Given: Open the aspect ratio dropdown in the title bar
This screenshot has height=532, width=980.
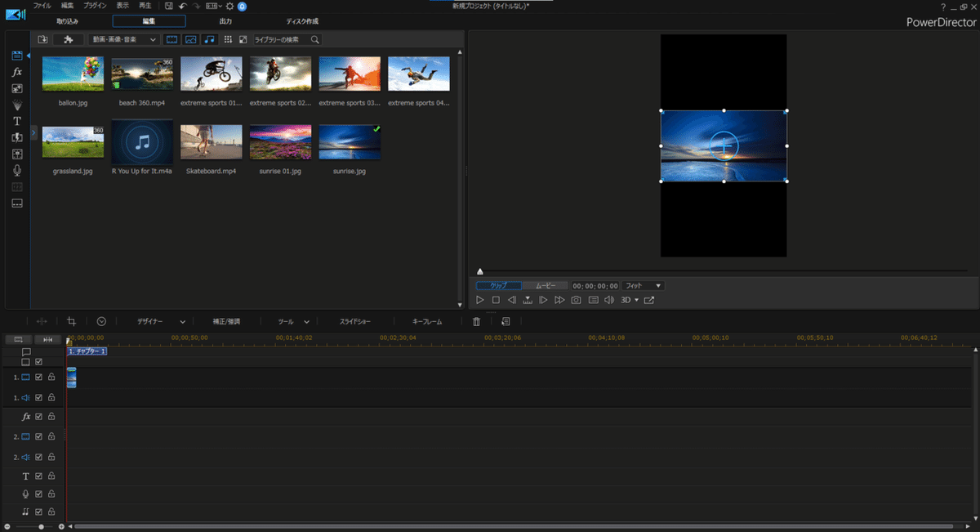Looking at the screenshot, I should [214, 6].
